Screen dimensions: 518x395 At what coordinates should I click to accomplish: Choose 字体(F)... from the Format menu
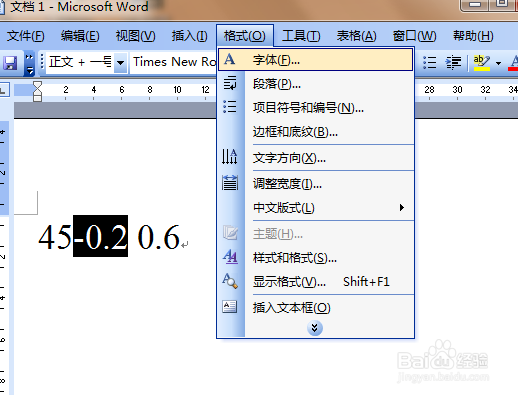point(315,60)
